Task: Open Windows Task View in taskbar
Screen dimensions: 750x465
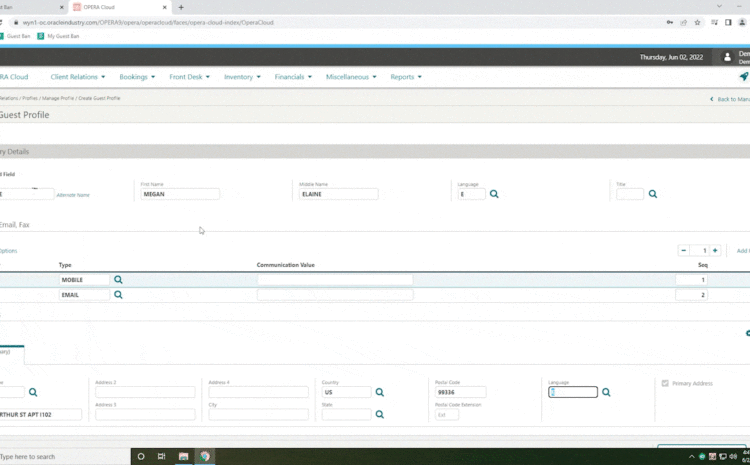Action: click(x=162, y=456)
